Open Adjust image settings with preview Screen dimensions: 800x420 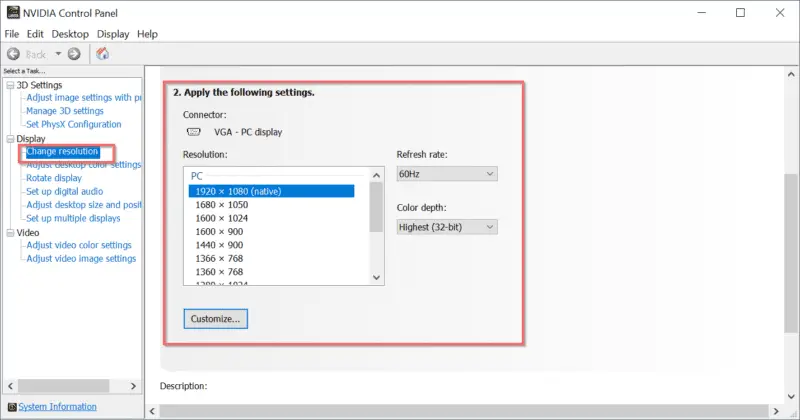click(84, 97)
